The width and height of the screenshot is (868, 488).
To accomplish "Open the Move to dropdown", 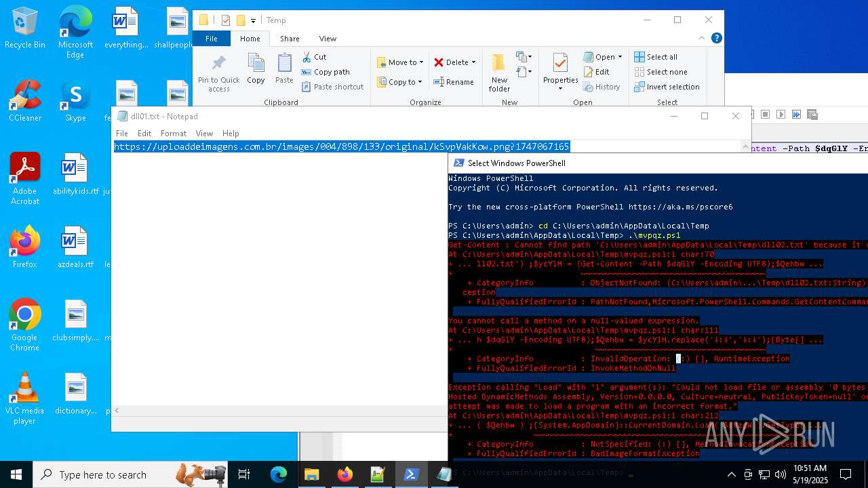I will coord(400,62).
